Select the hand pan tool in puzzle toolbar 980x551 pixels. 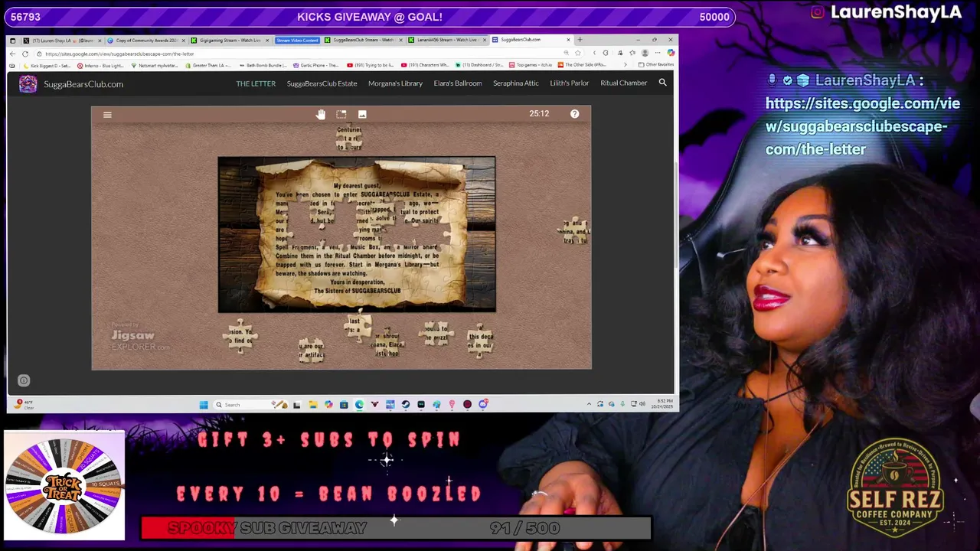[x=320, y=114]
